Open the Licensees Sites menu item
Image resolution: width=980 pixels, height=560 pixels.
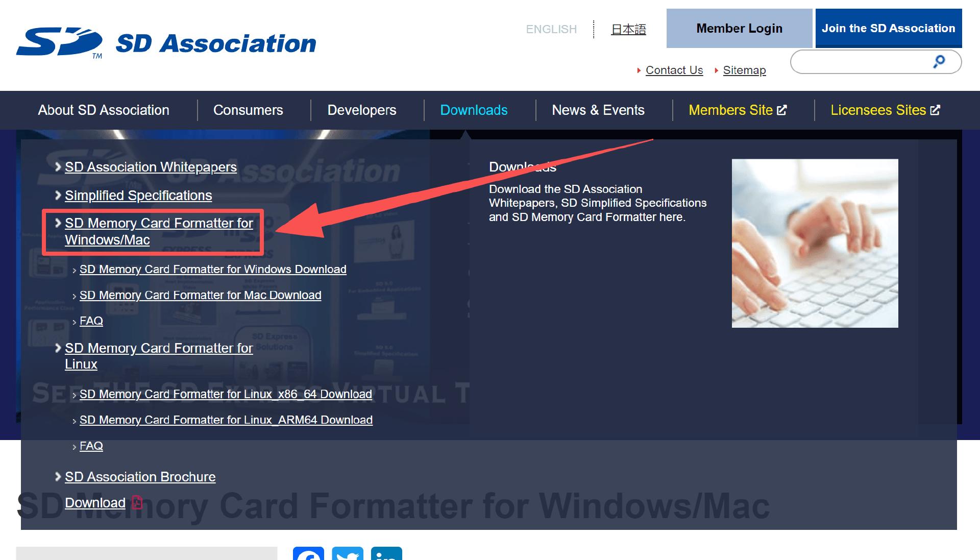point(885,110)
